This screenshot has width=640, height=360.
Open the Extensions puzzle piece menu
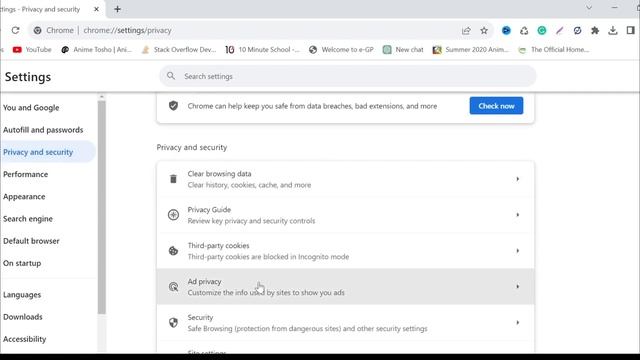595,30
